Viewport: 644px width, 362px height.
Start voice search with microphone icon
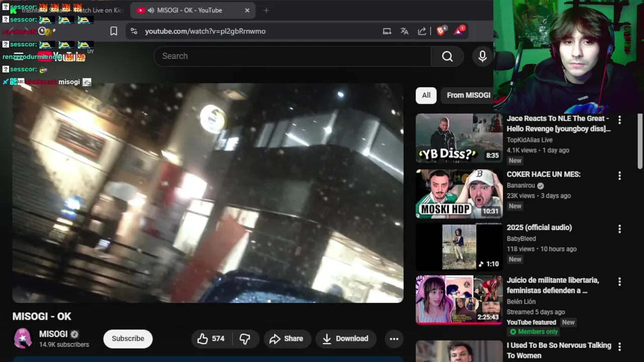click(x=482, y=56)
